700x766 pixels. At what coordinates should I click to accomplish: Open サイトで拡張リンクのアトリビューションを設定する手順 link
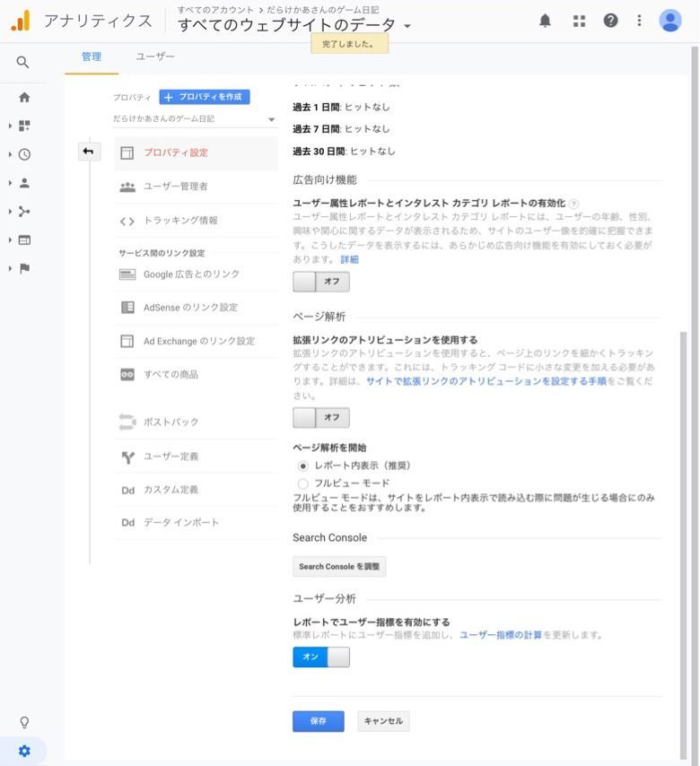[x=486, y=381]
